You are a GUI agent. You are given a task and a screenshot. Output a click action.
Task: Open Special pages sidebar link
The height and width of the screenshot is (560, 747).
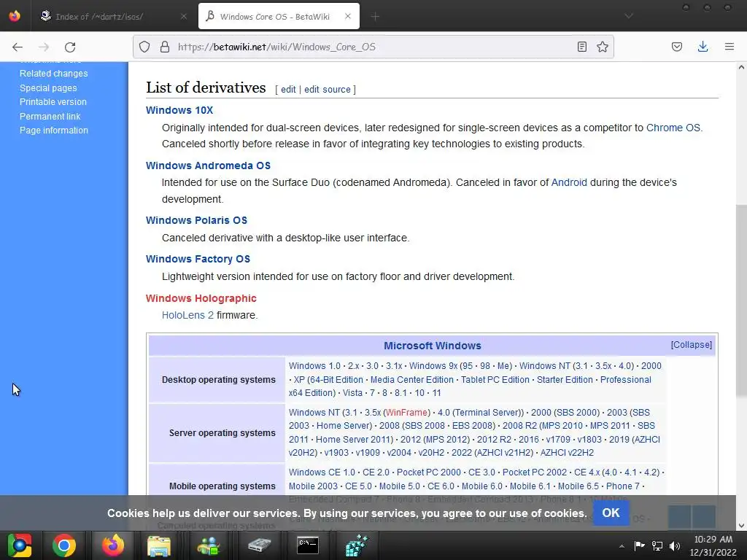(48, 87)
